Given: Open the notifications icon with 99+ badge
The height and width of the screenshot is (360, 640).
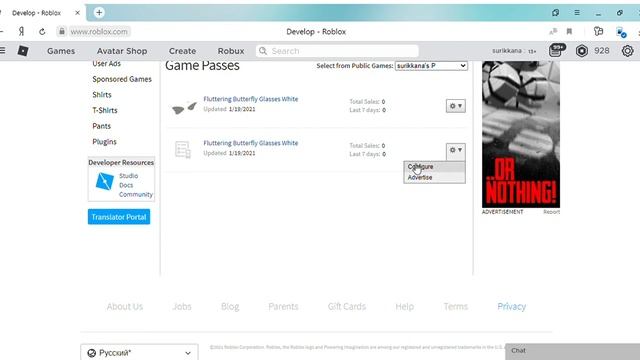Looking at the screenshot, I should tap(557, 50).
